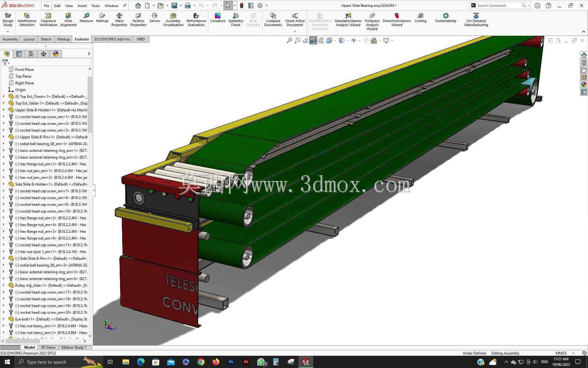This screenshot has height=368, width=588.
Task: Open DriveWorksXpress Wizard
Action: point(397,20)
